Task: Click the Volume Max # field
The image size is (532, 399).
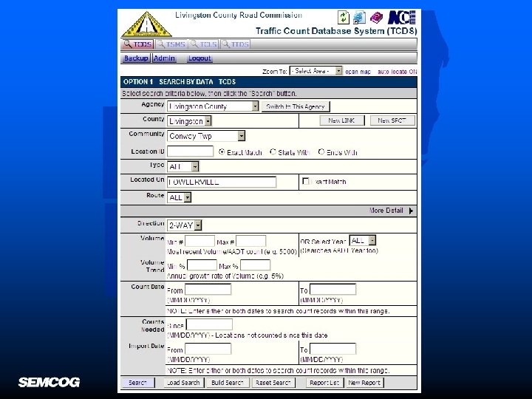Action: point(250,241)
